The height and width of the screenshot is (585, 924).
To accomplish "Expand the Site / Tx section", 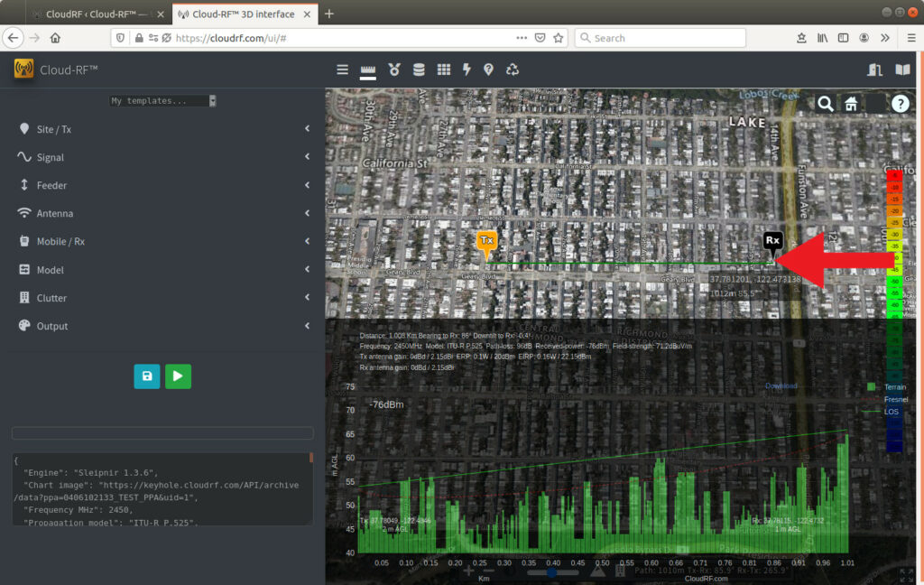I will [x=162, y=129].
